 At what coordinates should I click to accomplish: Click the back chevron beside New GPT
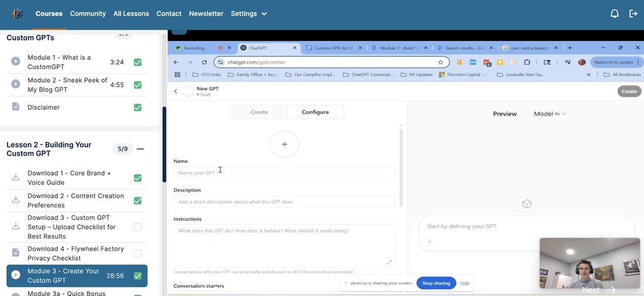(175, 91)
